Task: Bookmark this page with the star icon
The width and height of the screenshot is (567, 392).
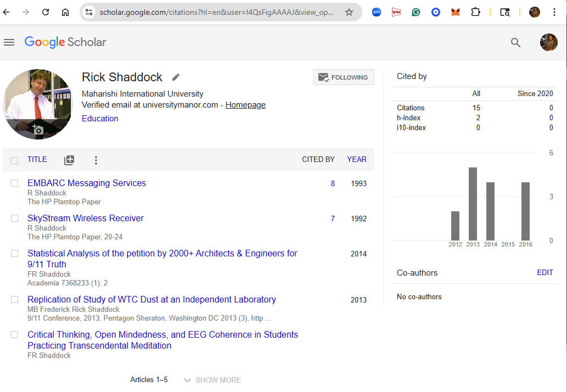Action: click(349, 12)
